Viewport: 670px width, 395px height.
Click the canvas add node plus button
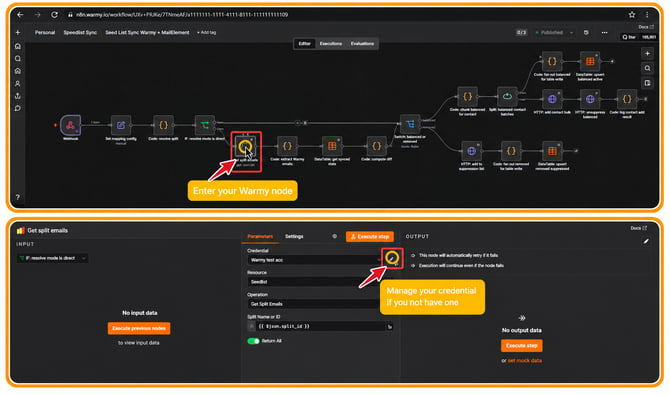pos(647,54)
